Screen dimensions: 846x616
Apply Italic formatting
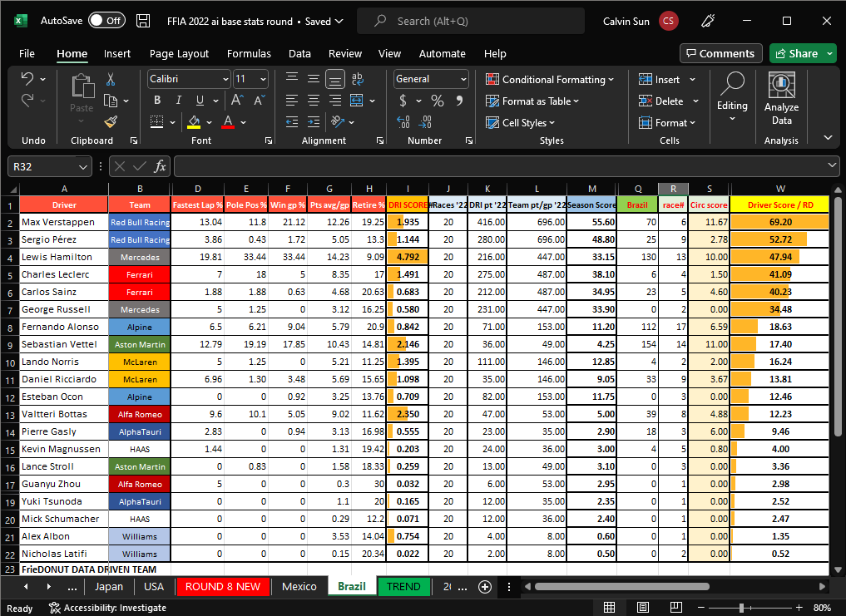[x=179, y=101]
